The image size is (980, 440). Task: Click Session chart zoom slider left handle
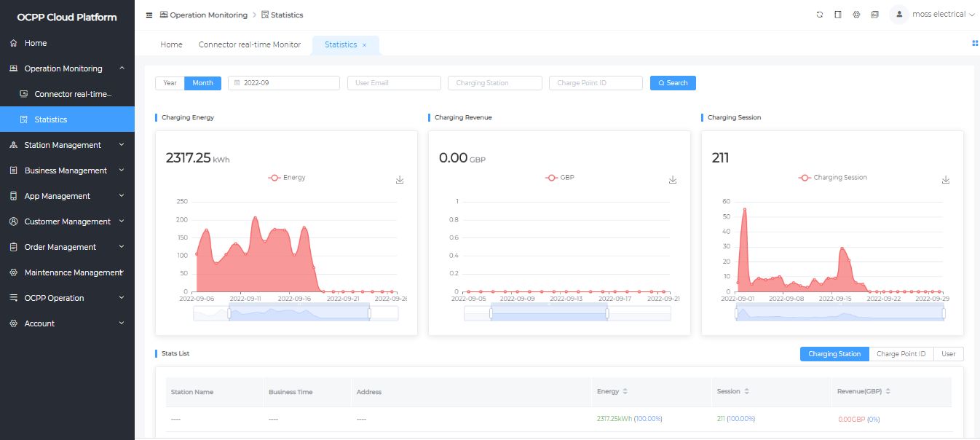click(x=736, y=313)
